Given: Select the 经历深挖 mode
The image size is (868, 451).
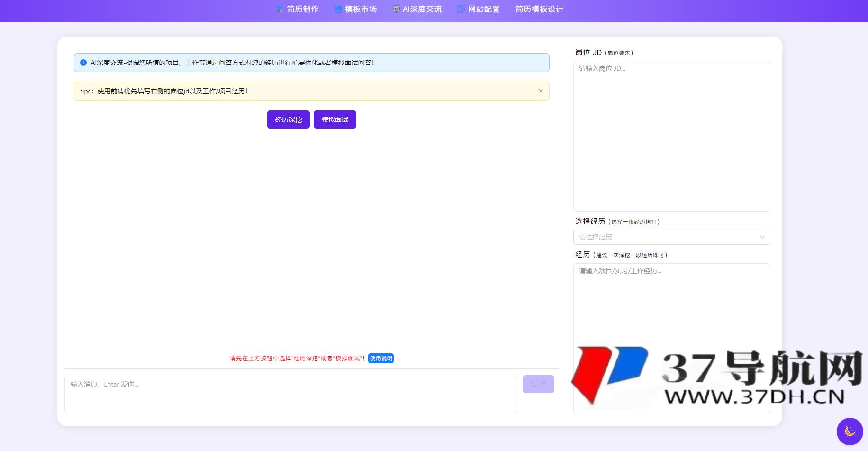Looking at the screenshot, I should coord(288,120).
